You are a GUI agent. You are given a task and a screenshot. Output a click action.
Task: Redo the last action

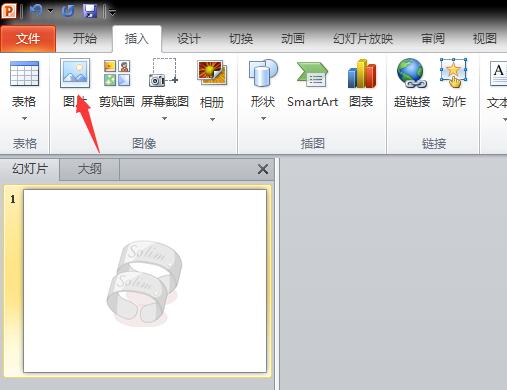(68, 11)
